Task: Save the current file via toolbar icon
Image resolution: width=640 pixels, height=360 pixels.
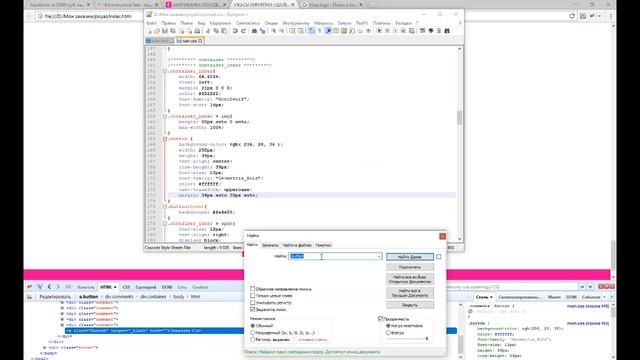Action: pyautogui.click(x=164, y=31)
